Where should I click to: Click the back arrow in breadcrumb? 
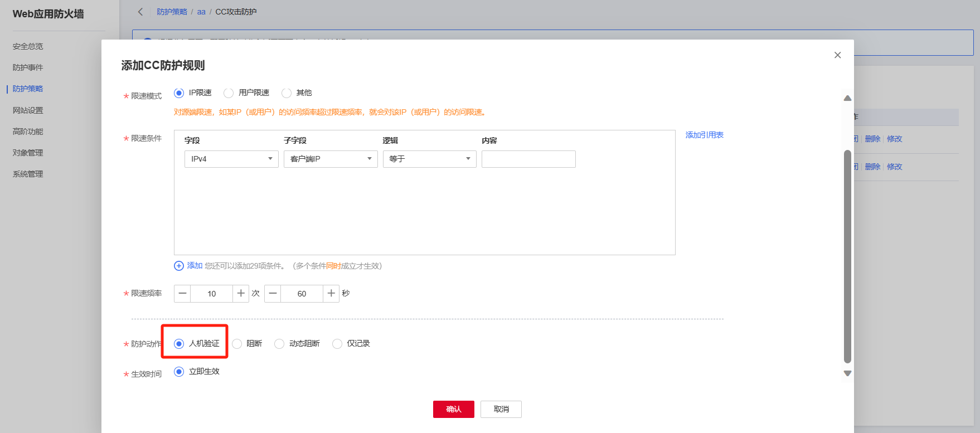[140, 12]
